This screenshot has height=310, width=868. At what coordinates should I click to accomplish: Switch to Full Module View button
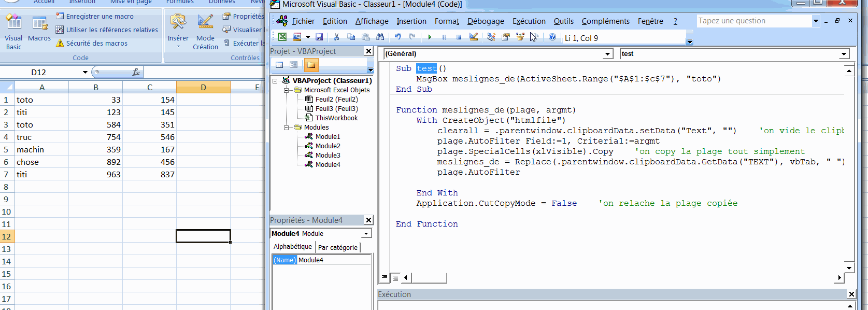(395, 278)
